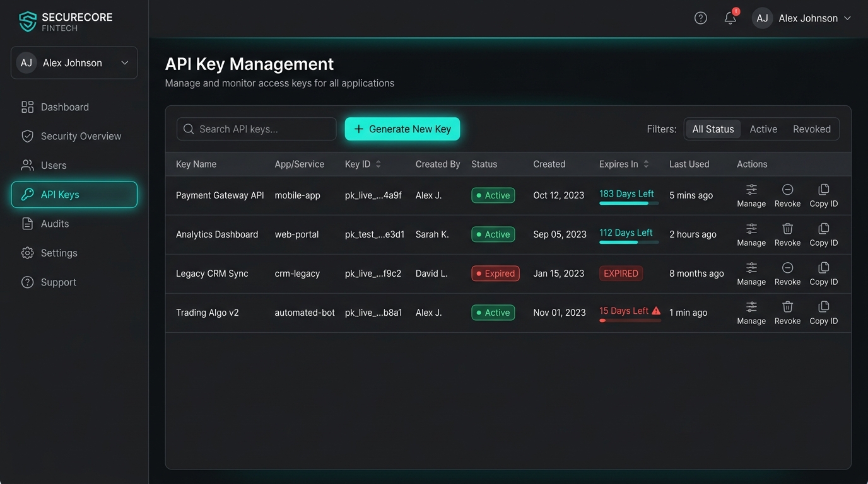Select the Payment Gateway API key name
Image resolution: width=868 pixels, height=484 pixels.
[220, 195]
